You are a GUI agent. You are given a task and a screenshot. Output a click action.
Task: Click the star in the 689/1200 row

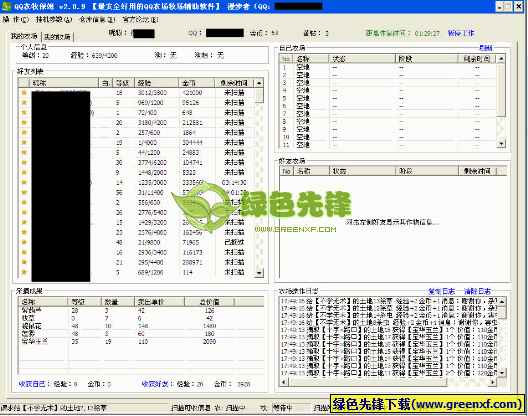24,272
